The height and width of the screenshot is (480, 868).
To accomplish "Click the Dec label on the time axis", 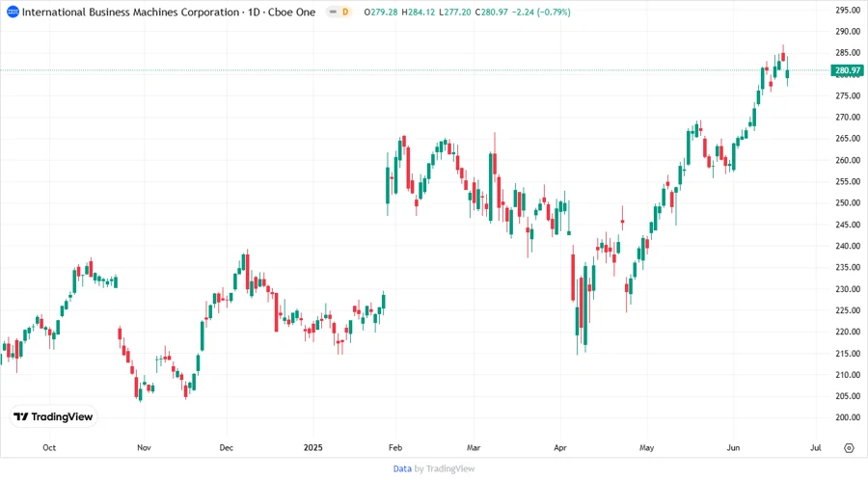I will point(227,447).
